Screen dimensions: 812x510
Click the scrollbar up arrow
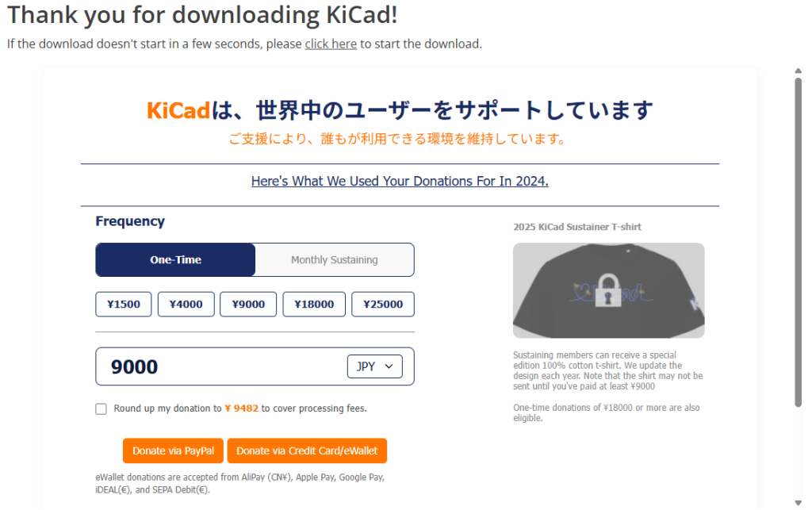tap(798, 71)
